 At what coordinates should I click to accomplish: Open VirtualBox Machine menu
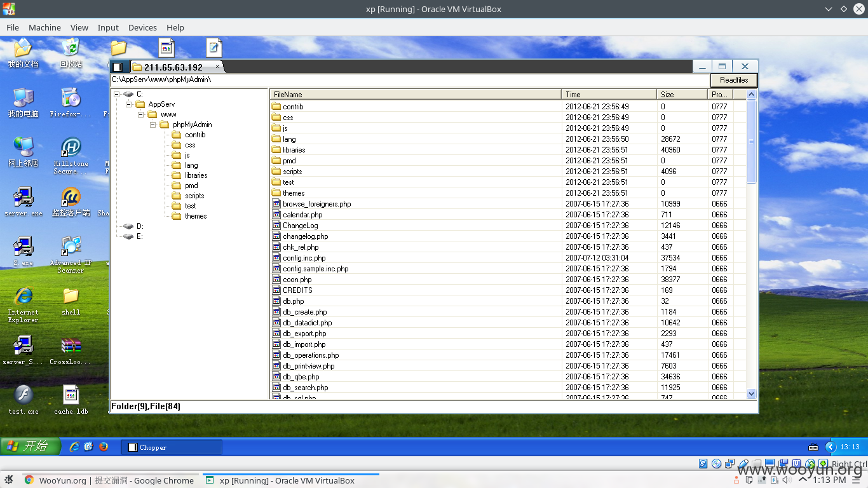pyautogui.click(x=44, y=27)
